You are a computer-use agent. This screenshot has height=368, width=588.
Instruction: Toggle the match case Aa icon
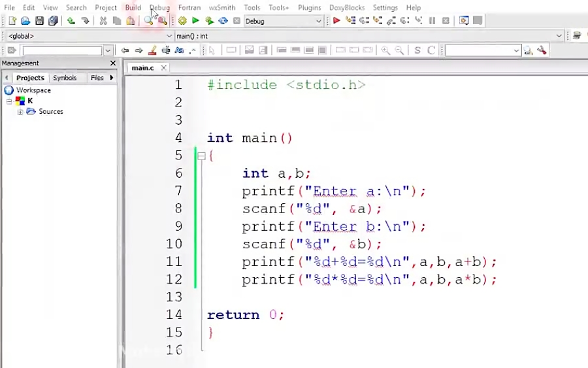coord(179,50)
